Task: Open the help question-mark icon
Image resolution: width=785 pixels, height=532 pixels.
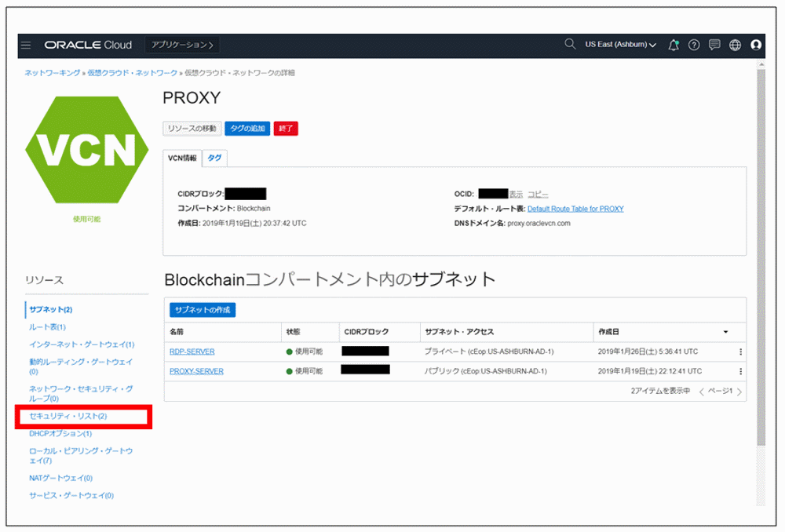Action: [694, 46]
